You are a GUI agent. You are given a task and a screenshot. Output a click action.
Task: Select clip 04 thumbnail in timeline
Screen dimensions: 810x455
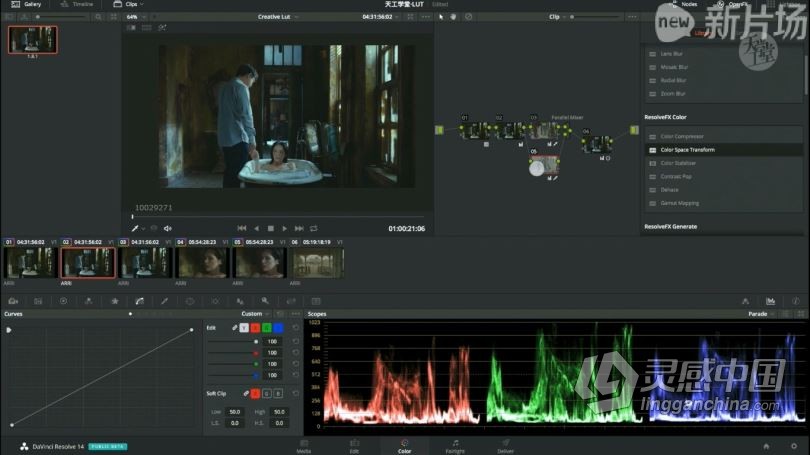202,262
